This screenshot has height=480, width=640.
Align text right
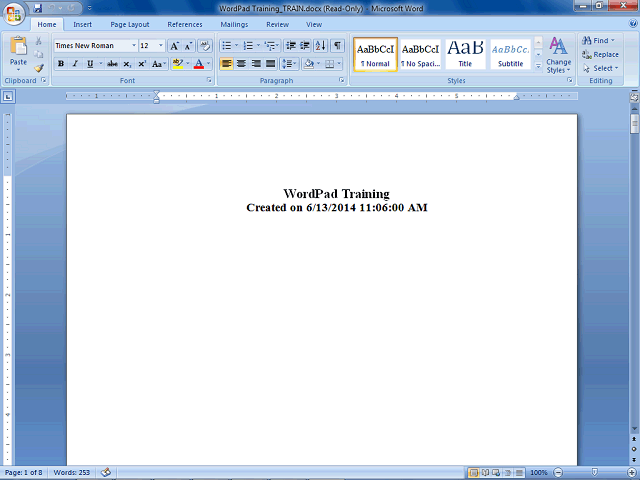[256, 64]
